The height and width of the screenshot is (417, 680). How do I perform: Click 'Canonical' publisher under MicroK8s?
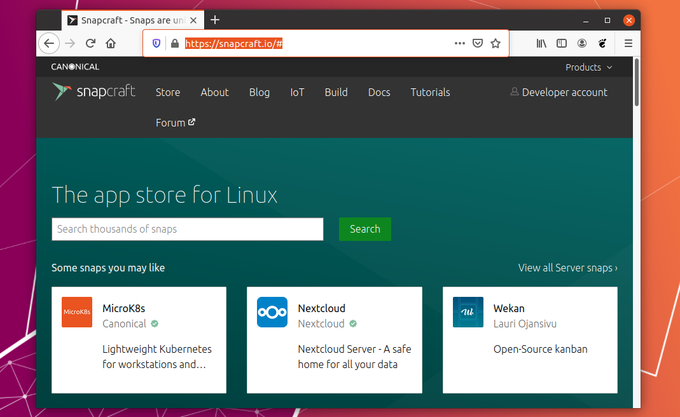click(124, 324)
